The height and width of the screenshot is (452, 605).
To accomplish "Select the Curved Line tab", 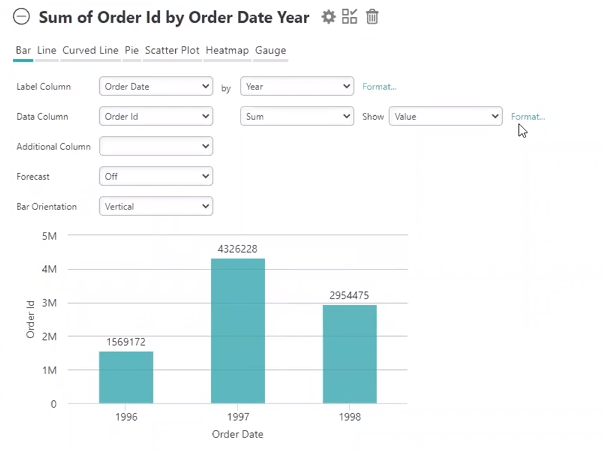I will click(x=90, y=51).
